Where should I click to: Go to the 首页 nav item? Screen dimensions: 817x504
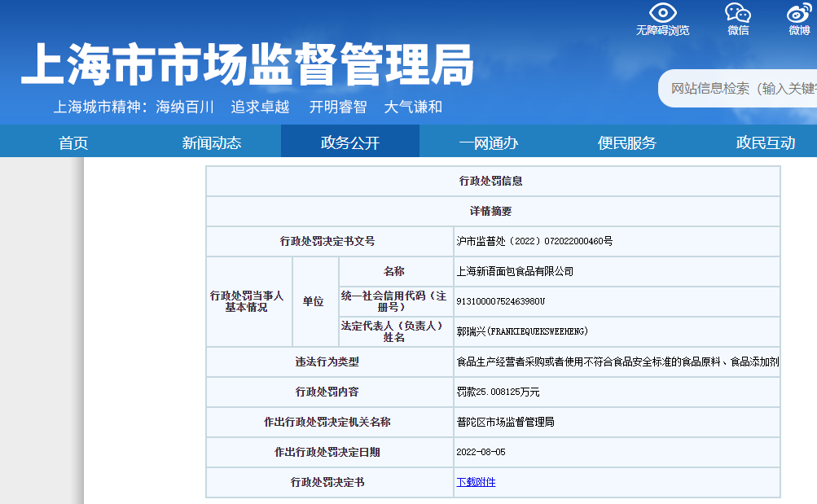tap(73, 143)
